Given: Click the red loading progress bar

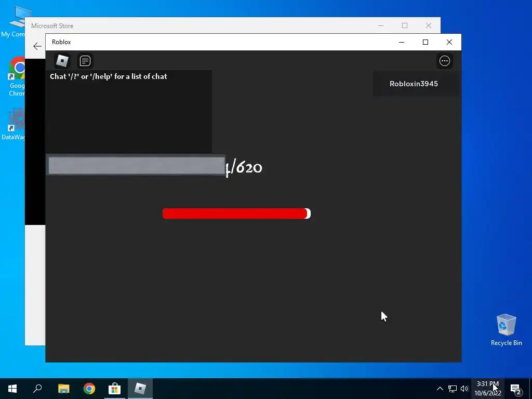Looking at the screenshot, I should point(236,214).
